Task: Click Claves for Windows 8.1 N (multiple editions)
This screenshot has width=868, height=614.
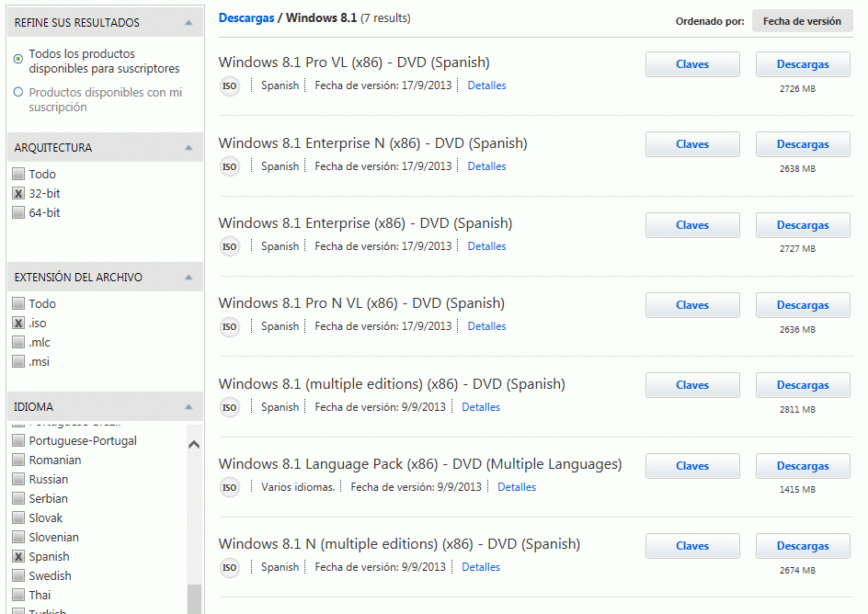Action: (692, 546)
